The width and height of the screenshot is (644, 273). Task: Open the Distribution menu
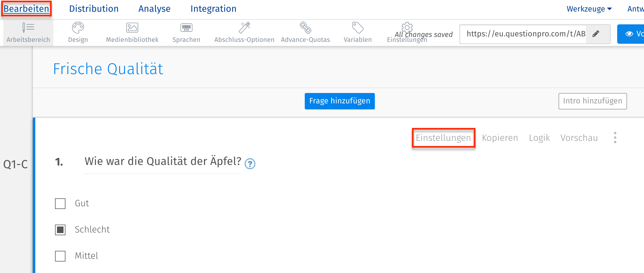coord(93,8)
